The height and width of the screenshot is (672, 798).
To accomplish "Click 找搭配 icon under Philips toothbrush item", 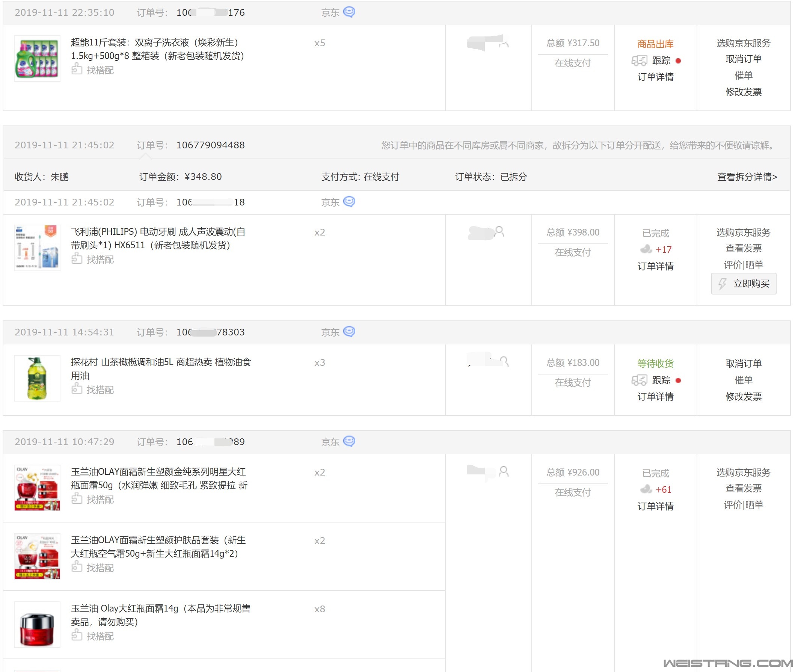I will coord(77,259).
